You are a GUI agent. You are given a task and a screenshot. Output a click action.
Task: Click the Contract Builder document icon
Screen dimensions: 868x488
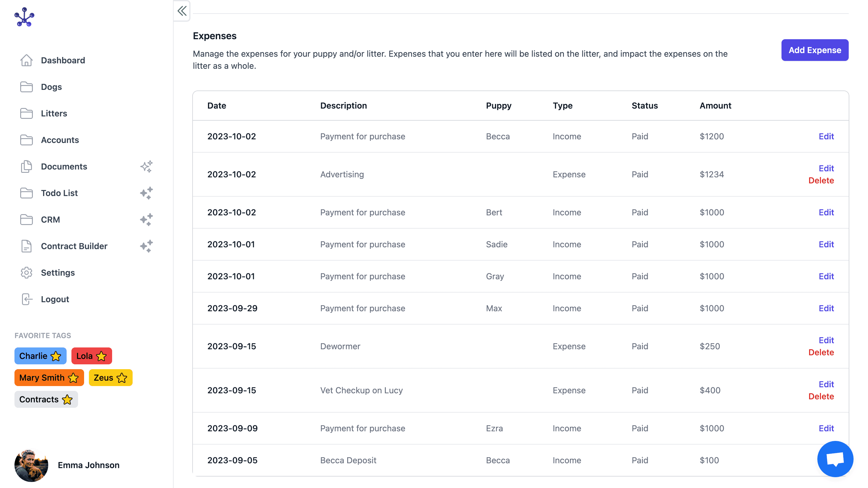pyautogui.click(x=26, y=246)
